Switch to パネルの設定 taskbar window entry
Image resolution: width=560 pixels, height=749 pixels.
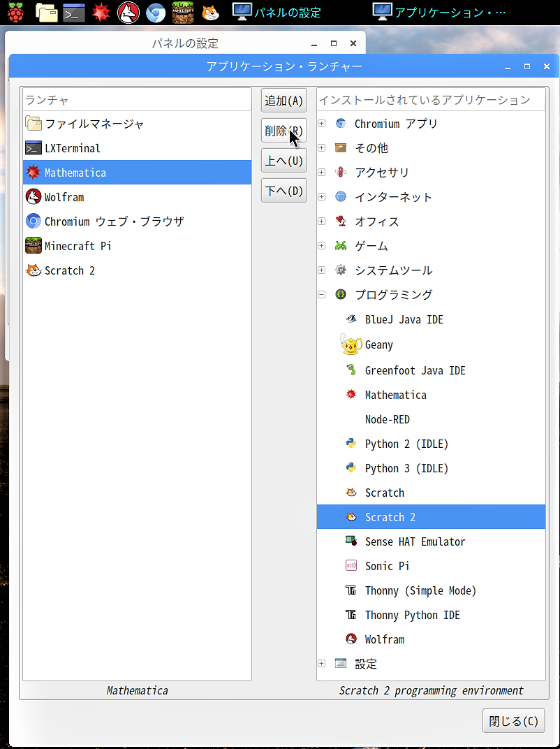click(277, 13)
